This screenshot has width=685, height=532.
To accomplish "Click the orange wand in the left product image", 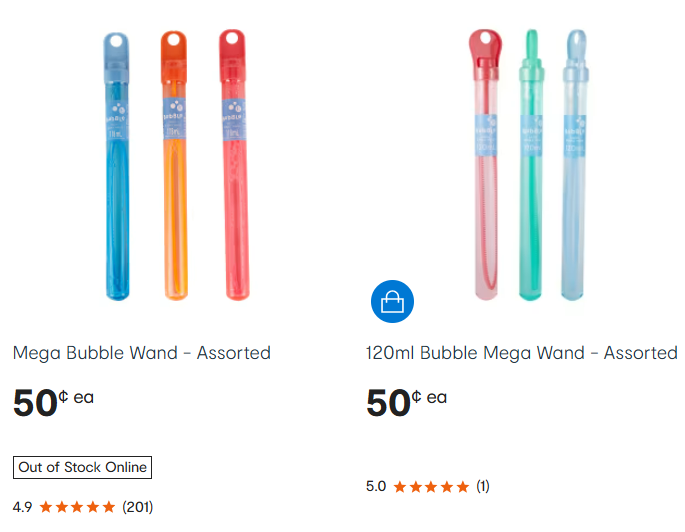I will point(174,170).
